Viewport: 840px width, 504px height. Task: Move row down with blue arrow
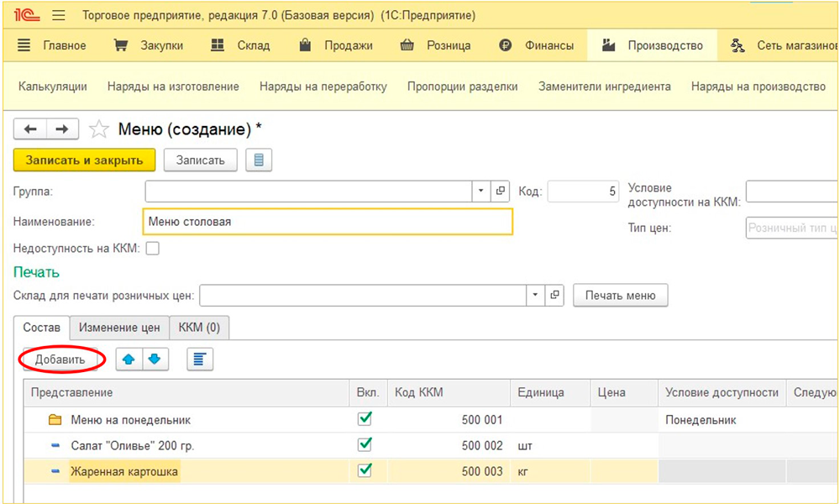(x=154, y=360)
